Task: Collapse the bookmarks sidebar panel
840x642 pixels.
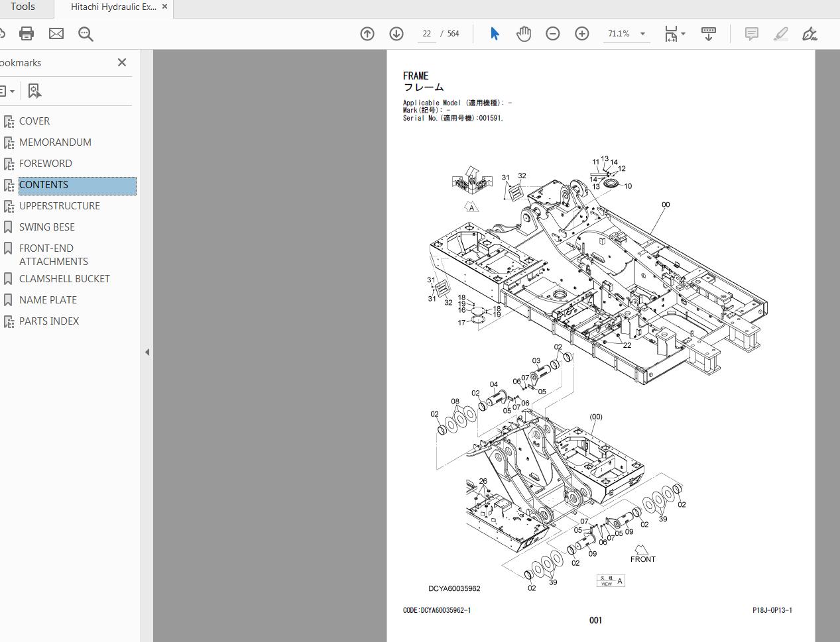Action: [x=147, y=352]
